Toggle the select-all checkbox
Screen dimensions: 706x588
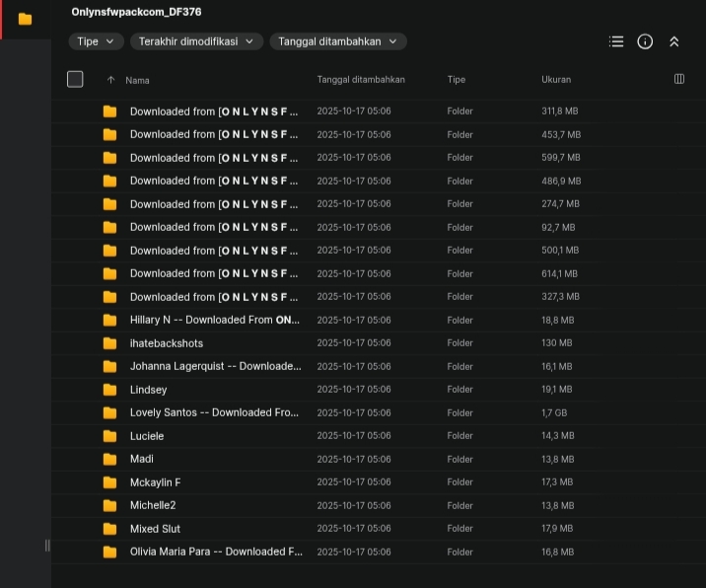coord(75,79)
